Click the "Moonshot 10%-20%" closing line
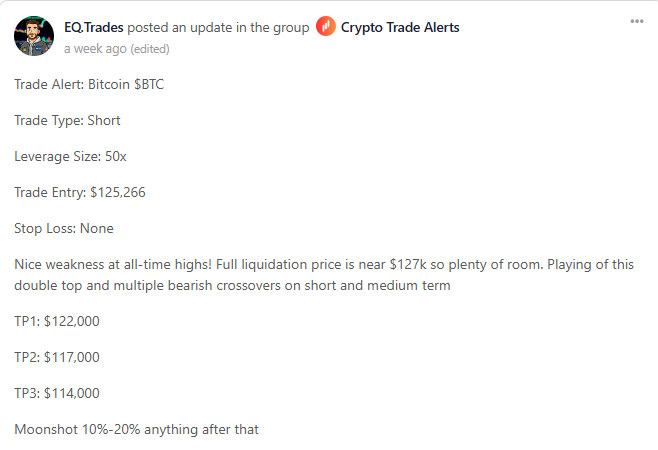 (136, 429)
